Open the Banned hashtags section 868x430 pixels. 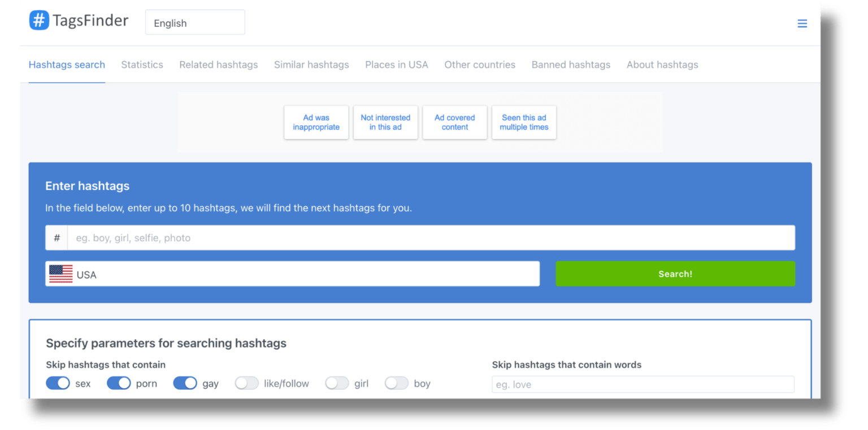point(570,64)
